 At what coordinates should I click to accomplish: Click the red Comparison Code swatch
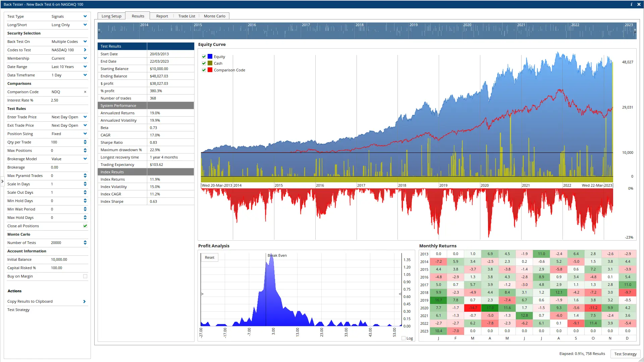click(210, 70)
